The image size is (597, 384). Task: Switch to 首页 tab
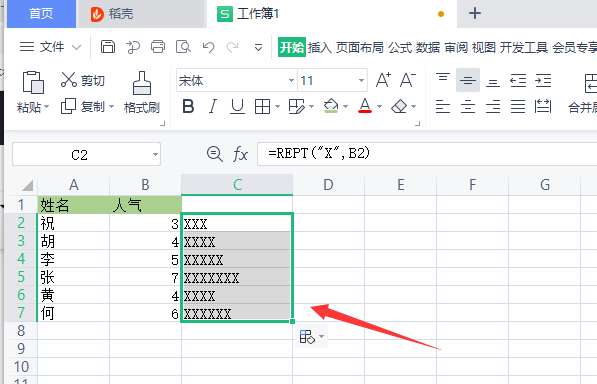41,14
